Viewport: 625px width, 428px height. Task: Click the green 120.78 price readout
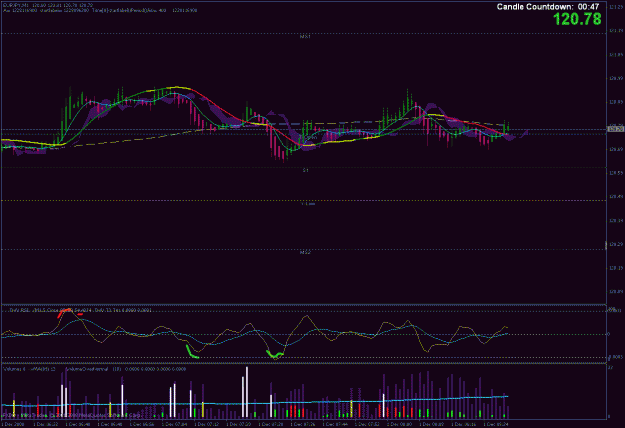577,19
